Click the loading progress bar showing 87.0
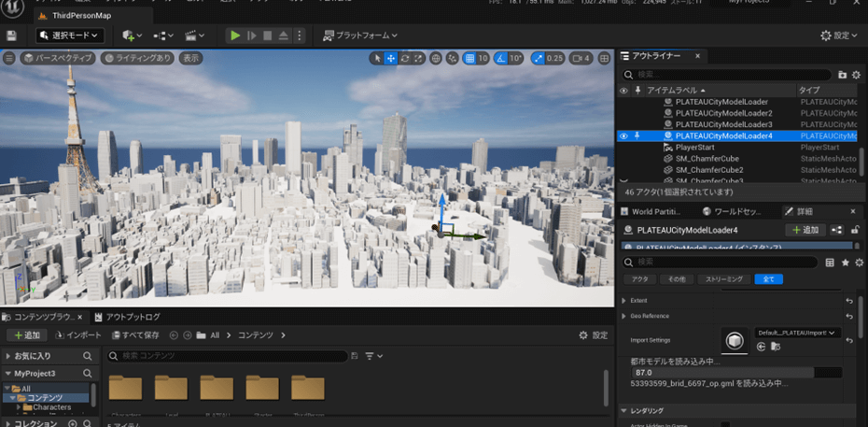 click(x=736, y=372)
